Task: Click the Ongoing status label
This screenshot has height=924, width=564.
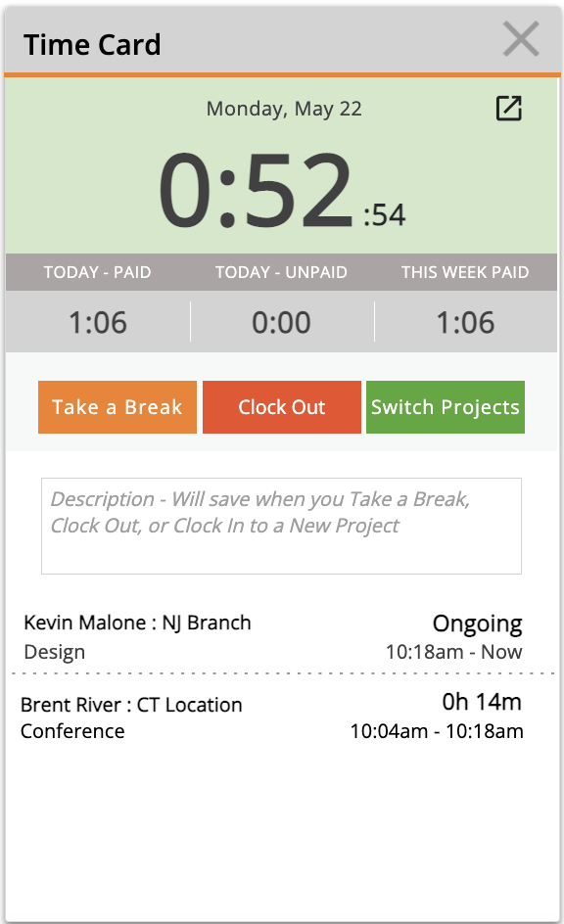Action: pos(478,624)
